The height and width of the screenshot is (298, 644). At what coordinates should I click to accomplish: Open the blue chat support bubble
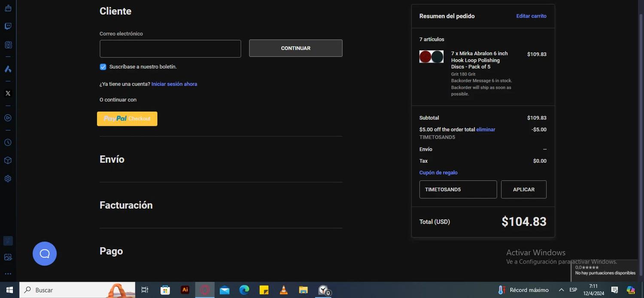pos(45,254)
